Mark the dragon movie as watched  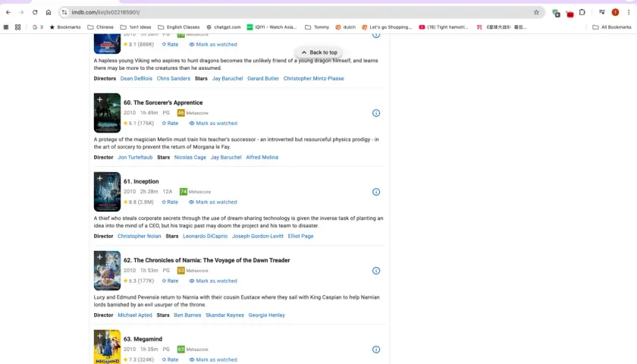[213, 44]
